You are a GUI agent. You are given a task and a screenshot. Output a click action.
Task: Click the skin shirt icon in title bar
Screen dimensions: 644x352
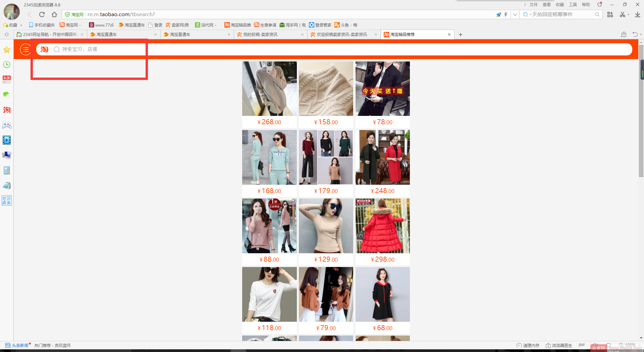click(600, 4)
